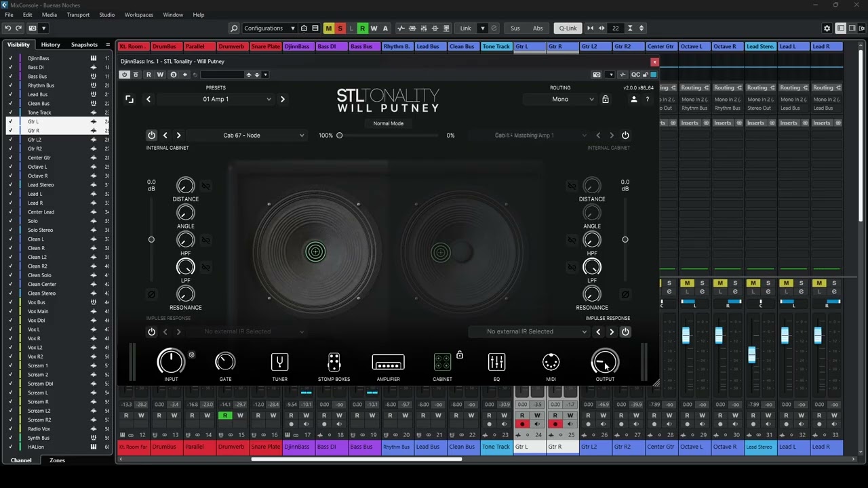The height and width of the screenshot is (488, 868).
Task: Click the redo arrow in MixConsole toolbar
Action: click(20, 28)
